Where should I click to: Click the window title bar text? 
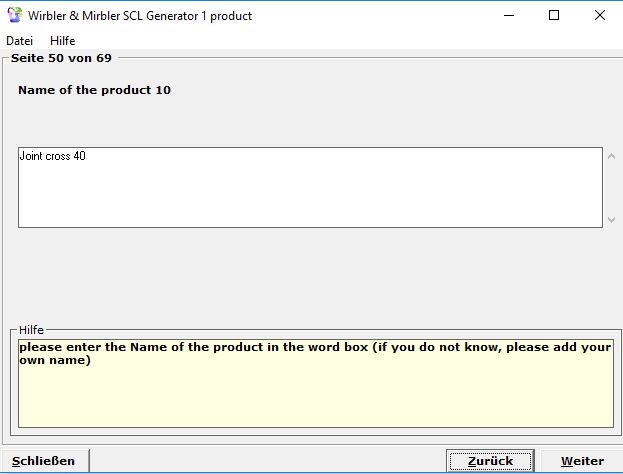coord(138,16)
